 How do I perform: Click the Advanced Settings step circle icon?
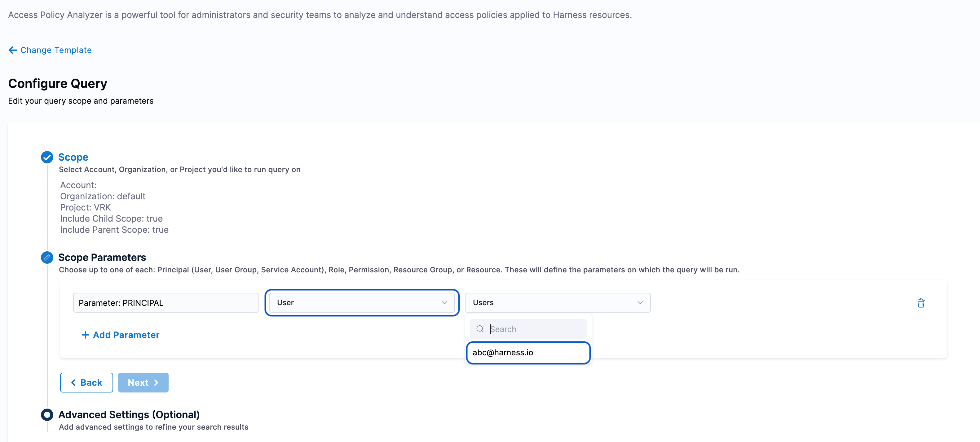[x=47, y=415]
